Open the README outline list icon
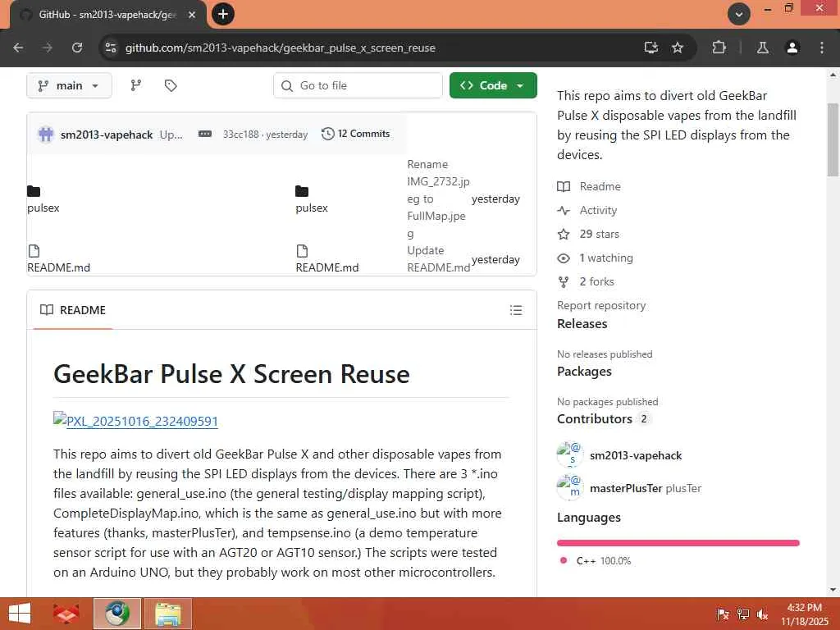The image size is (840, 630). click(x=516, y=310)
